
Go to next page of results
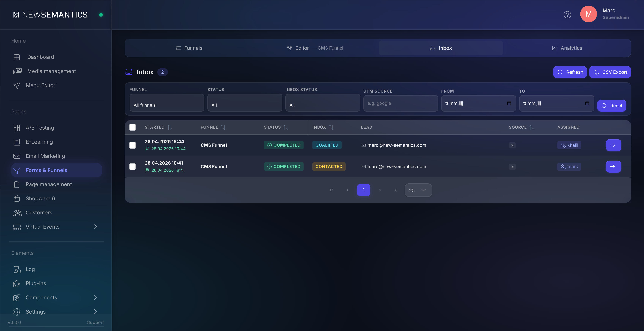380,190
